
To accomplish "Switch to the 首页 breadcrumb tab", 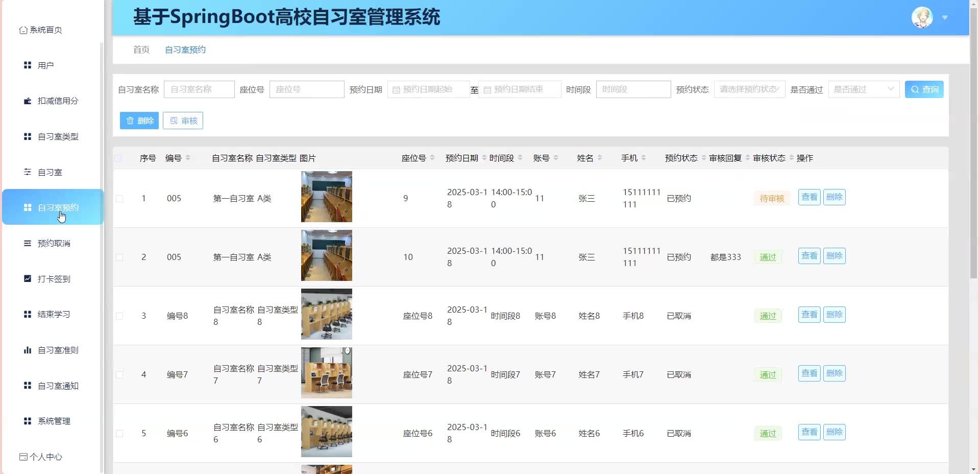I will pos(141,50).
